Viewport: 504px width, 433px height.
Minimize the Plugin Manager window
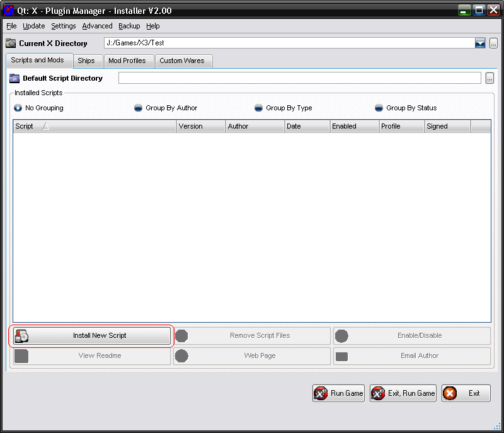pos(464,10)
